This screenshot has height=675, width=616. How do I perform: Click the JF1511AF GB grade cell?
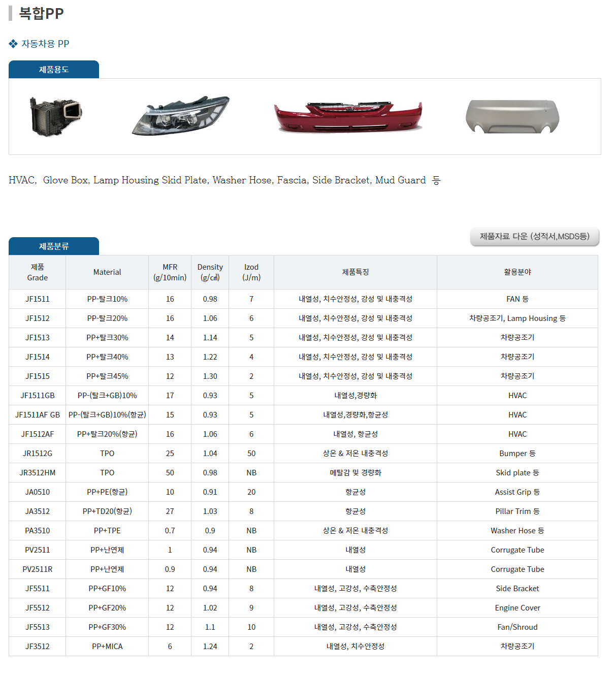pyautogui.click(x=38, y=415)
